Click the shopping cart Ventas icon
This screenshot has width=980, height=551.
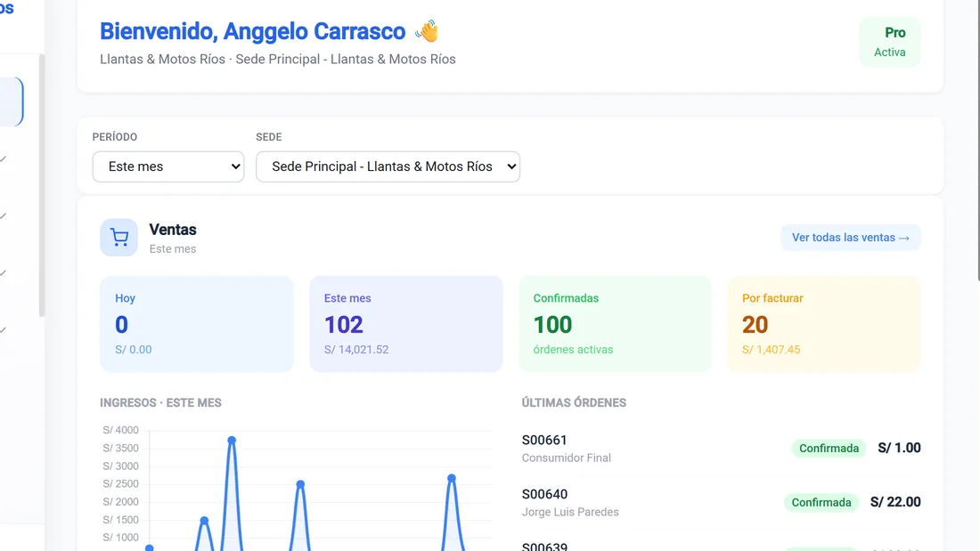pos(118,238)
